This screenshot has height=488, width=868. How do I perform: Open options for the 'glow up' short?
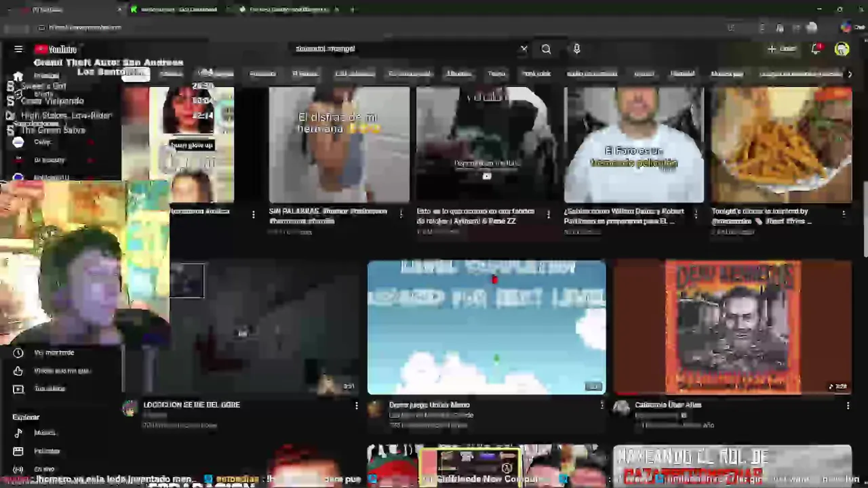click(x=254, y=214)
